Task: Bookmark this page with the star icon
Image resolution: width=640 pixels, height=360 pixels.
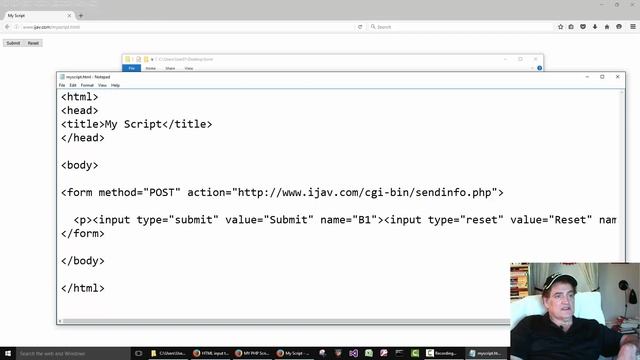Action: [560, 27]
